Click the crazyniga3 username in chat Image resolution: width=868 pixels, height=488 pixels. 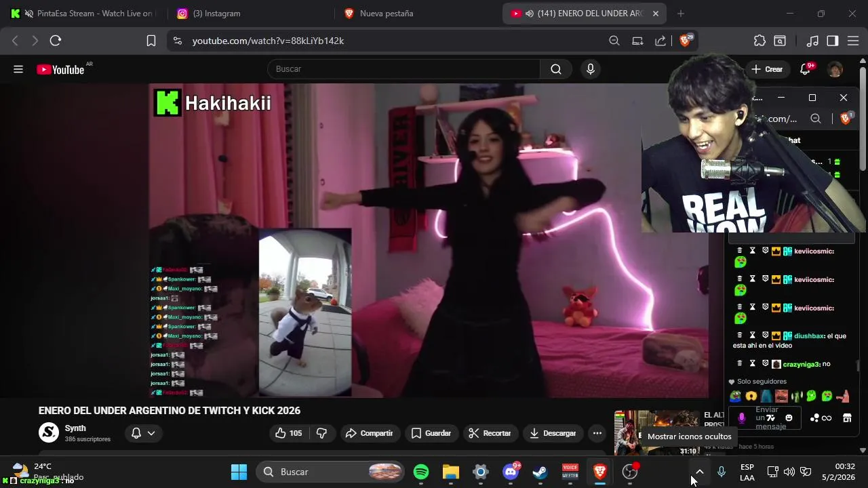pyautogui.click(x=801, y=364)
